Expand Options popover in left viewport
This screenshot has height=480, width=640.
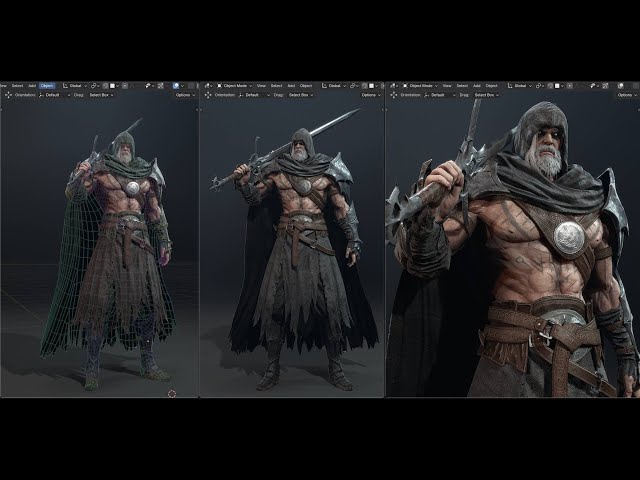pos(185,95)
